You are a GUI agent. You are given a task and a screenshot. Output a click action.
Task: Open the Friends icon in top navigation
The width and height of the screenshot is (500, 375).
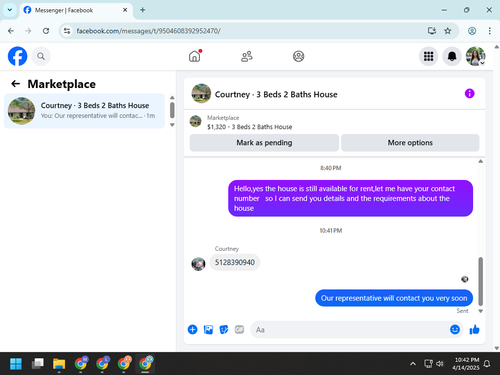point(247,56)
